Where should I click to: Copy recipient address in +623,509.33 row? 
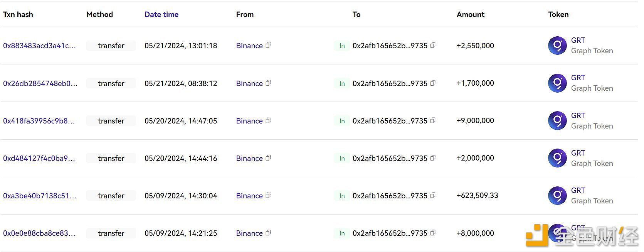433,195
